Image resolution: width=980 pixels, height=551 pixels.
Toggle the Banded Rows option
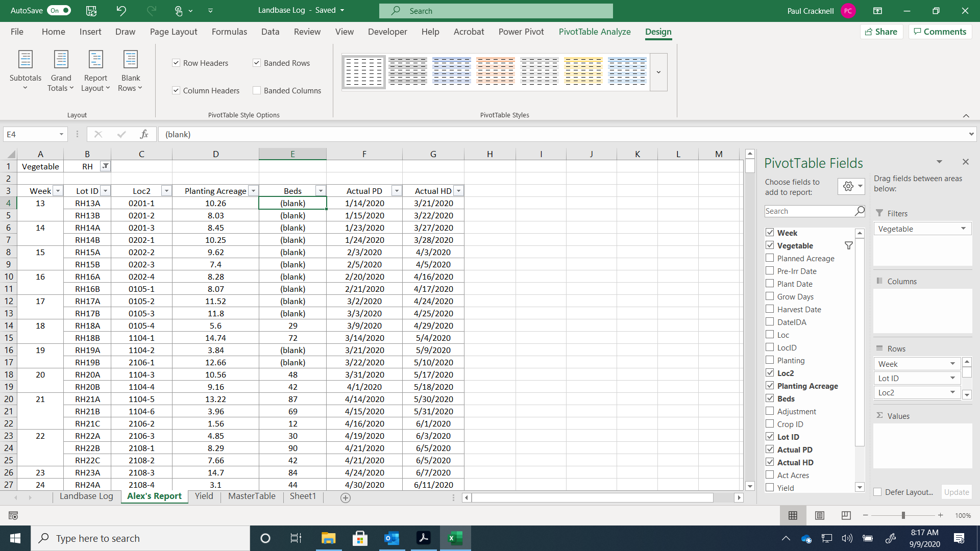[x=257, y=63]
